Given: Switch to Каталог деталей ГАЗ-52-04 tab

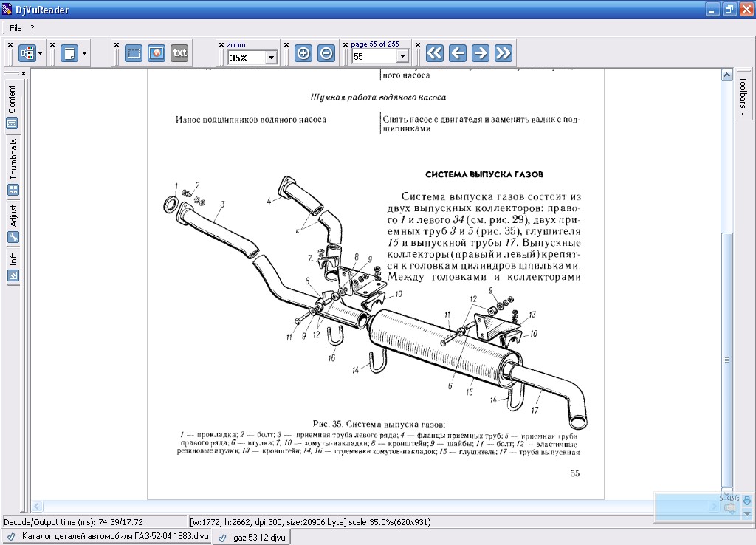Looking at the screenshot, I should coord(109,536).
